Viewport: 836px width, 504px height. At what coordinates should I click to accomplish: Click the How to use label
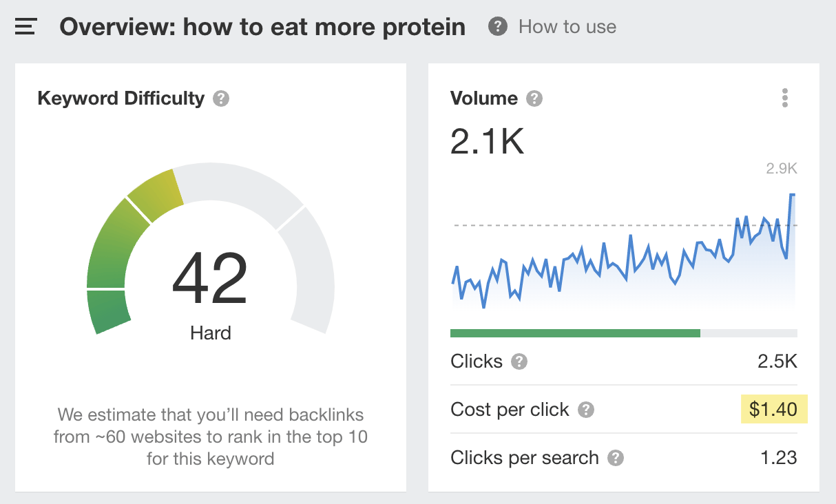pos(566,26)
